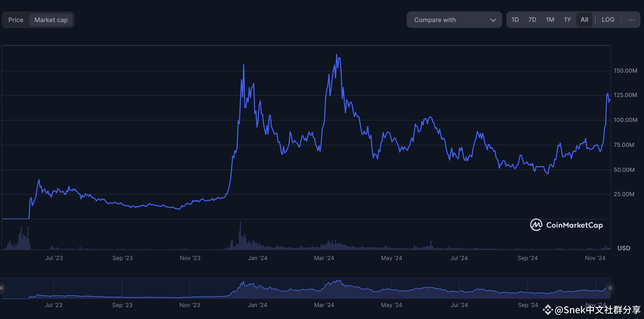The height and width of the screenshot is (319, 644).
Task: Click the December 2023 volume spike bar
Action: click(x=240, y=235)
